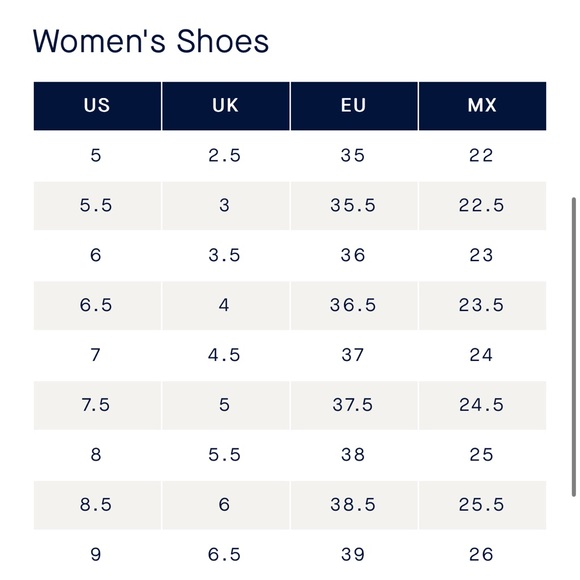Select UK size 6.5 cell

point(226,555)
